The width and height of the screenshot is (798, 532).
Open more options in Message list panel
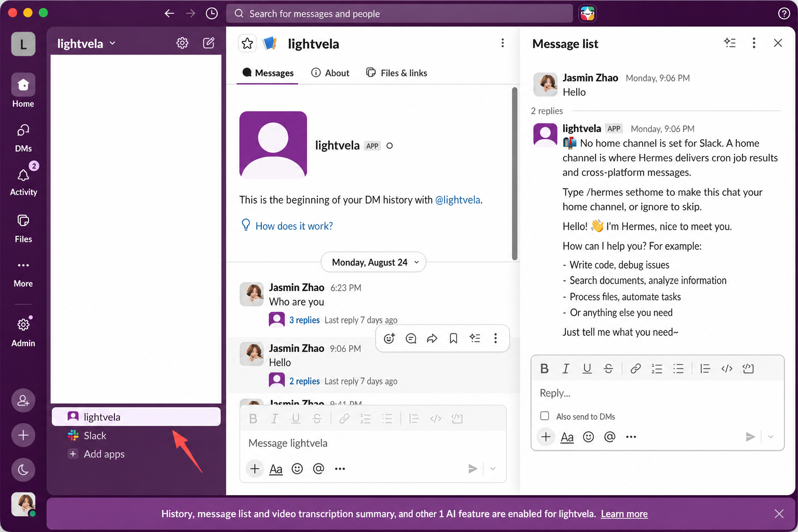(x=754, y=43)
